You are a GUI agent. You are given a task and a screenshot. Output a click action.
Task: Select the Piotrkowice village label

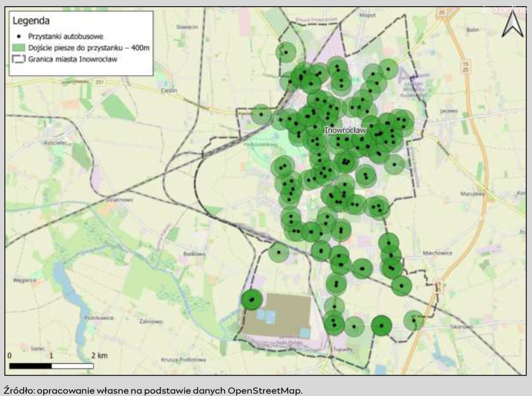[x=98, y=318]
